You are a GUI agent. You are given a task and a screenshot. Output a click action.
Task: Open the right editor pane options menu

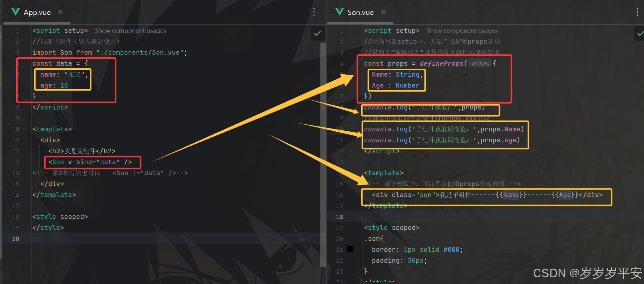pyautogui.click(x=637, y=12)
